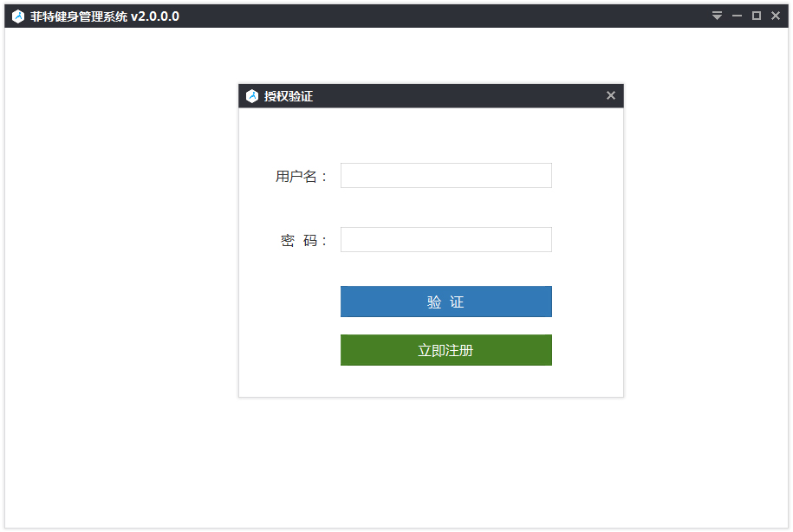Click the blue 验证 verify button
Image resolution: width=793 pixels, height=532 pixels.
coord(446,302)
